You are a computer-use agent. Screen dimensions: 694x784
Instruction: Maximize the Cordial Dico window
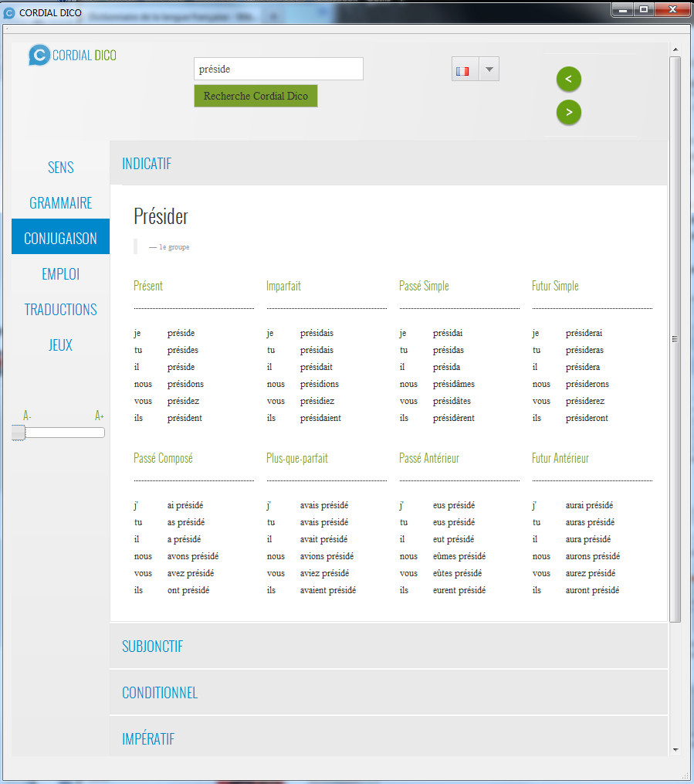coord(644,9)
